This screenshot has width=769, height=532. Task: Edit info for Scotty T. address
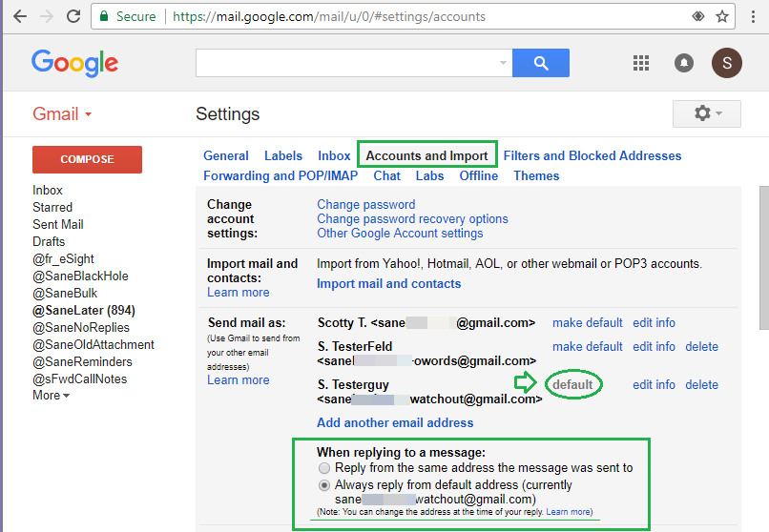point(654,323)
